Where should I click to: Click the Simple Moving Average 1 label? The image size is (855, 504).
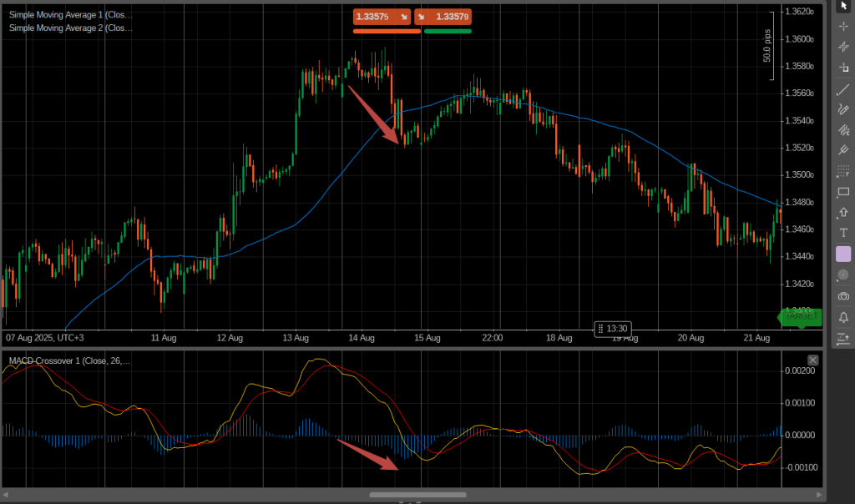pos(70,15)
